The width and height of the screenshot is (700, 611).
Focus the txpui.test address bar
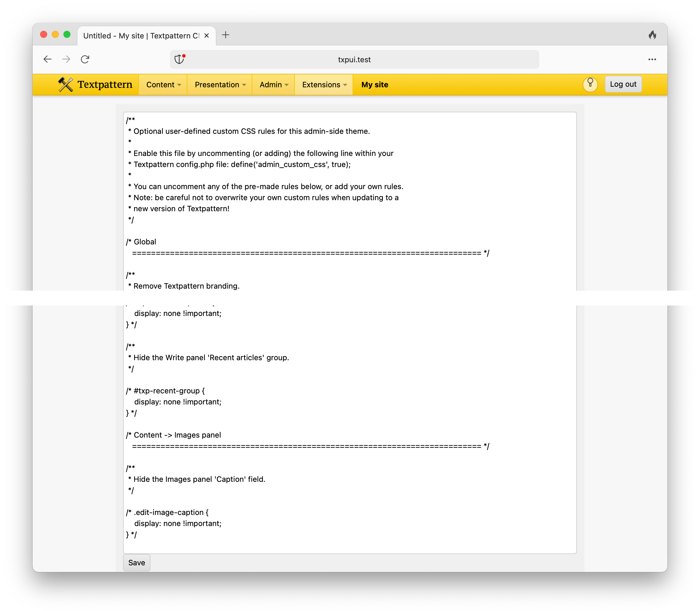point(354,60)
